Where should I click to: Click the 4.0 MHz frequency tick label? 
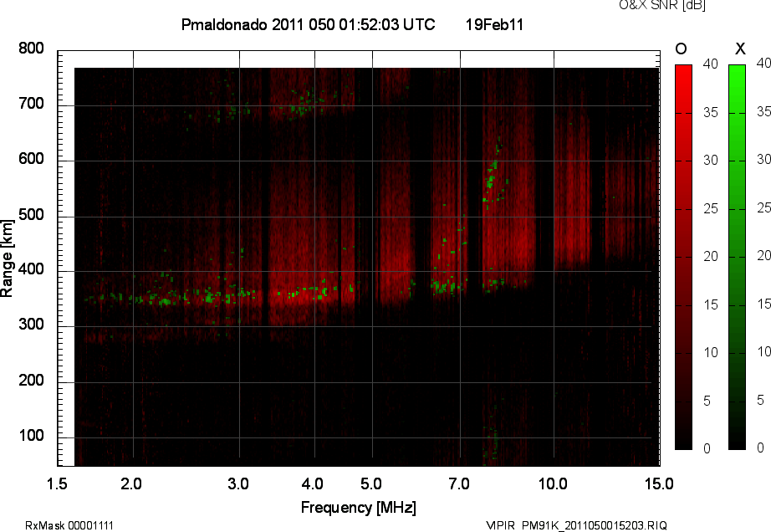point(312,484)
